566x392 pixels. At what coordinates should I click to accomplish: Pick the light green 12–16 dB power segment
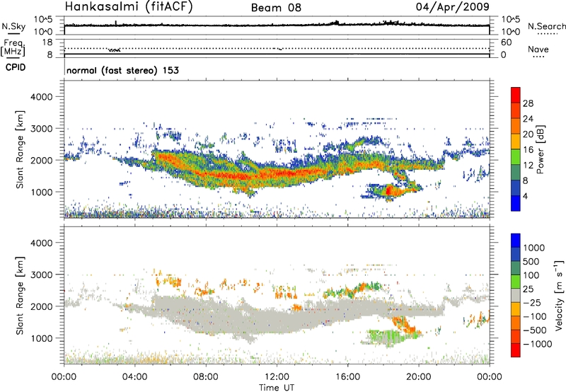click(516, 157)
